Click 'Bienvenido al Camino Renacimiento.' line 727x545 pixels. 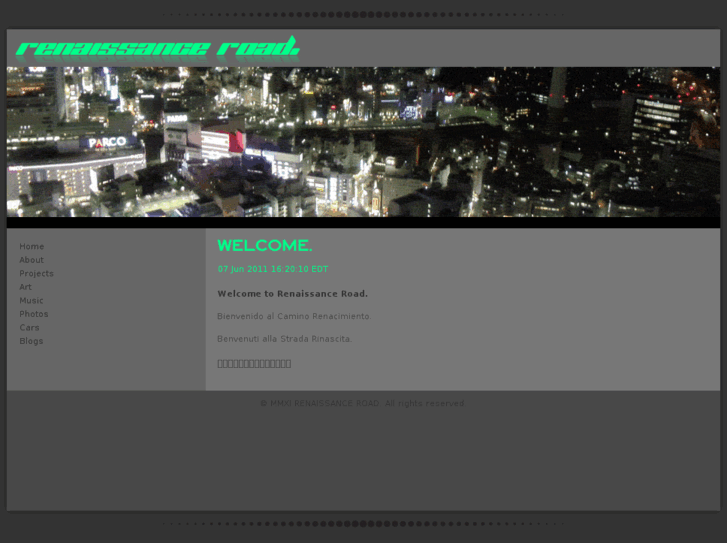coord(294,316)
